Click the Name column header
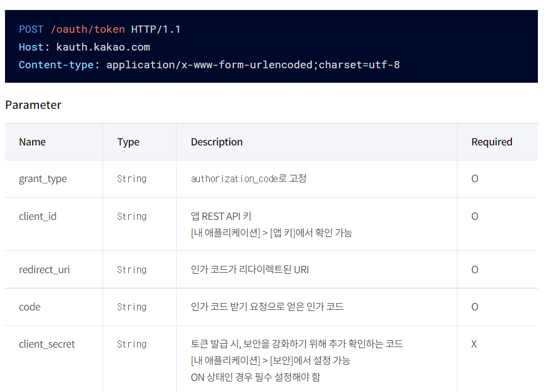The width and height of the screenshot is (549, 392). coord(32,142)
